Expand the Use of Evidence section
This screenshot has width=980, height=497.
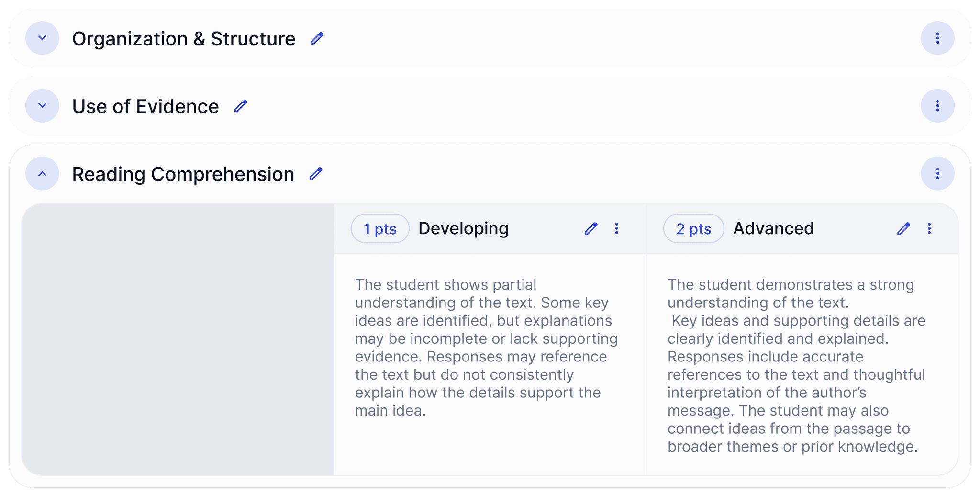click(42, 106)
